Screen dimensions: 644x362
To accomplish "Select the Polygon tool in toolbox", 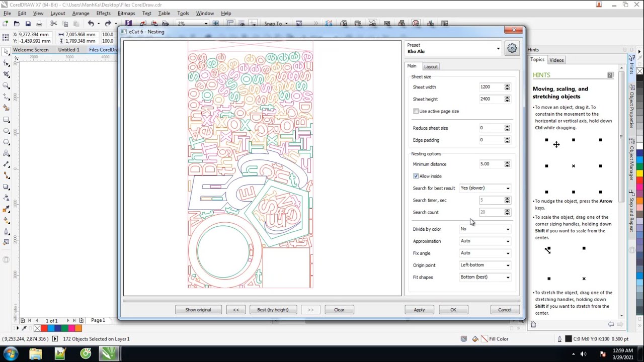I will [x=6, y=142].
